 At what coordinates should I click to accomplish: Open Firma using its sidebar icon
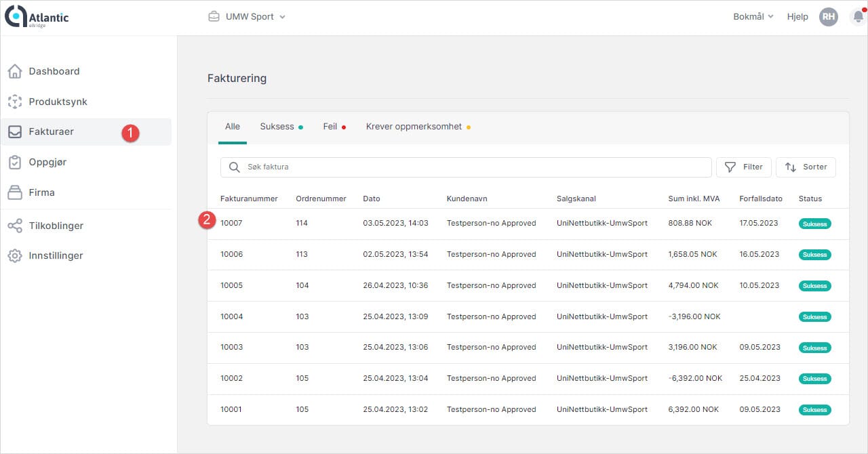(14, 192)
